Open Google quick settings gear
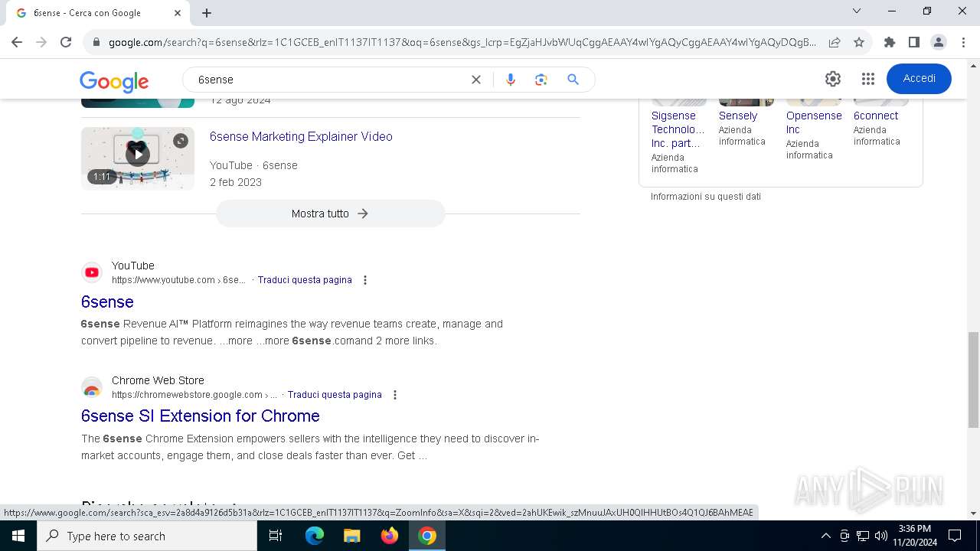980x551 pixels. pyautogui.click(x=833, y=79)
